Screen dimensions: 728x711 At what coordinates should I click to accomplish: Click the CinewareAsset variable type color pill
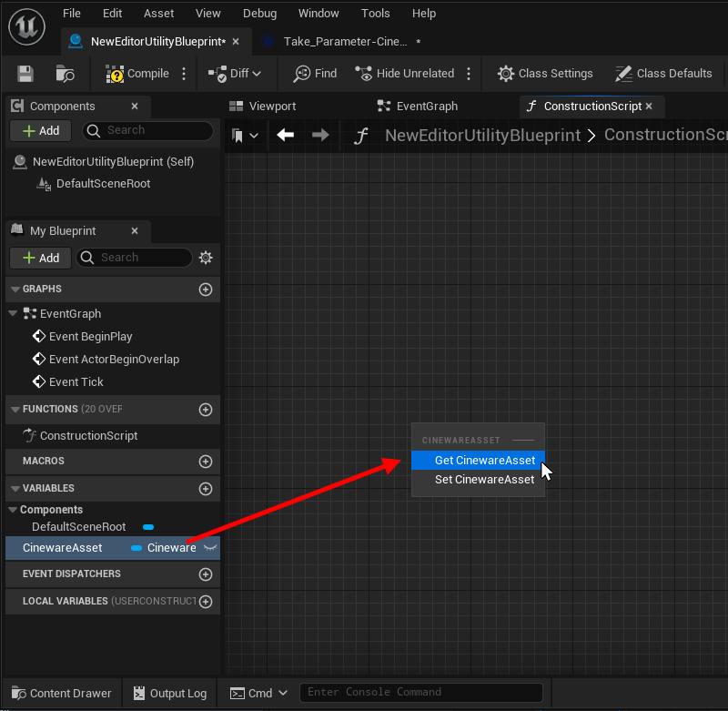click(x=136, y=548)
